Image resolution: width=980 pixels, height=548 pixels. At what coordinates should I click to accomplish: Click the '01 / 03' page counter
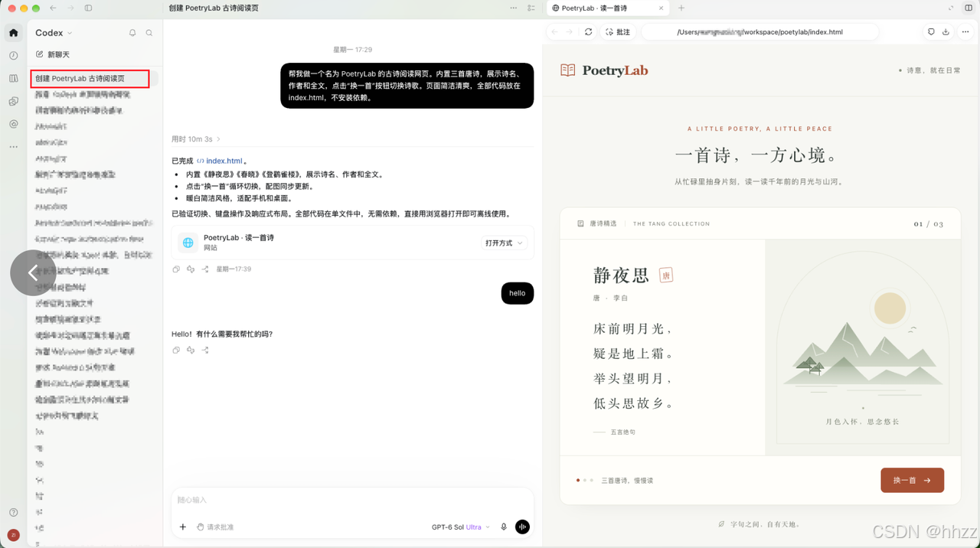click(929, 224)
